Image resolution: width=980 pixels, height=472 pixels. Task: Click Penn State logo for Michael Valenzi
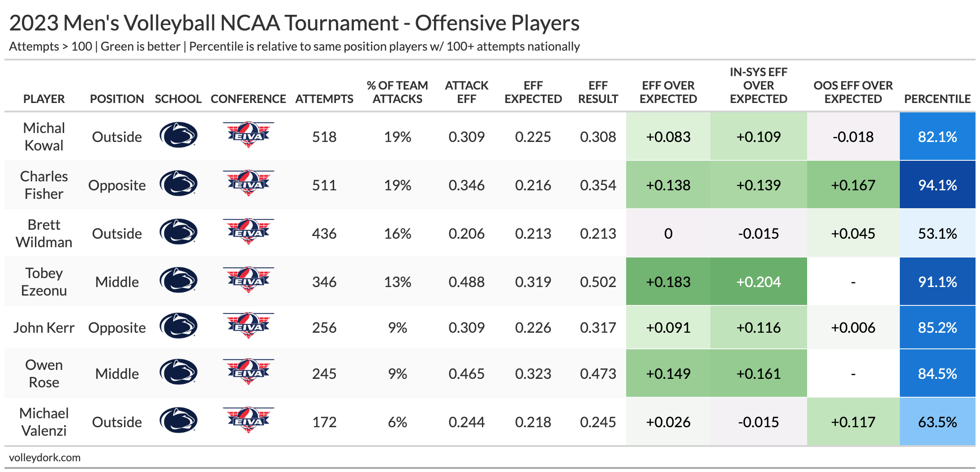(178, 420)
